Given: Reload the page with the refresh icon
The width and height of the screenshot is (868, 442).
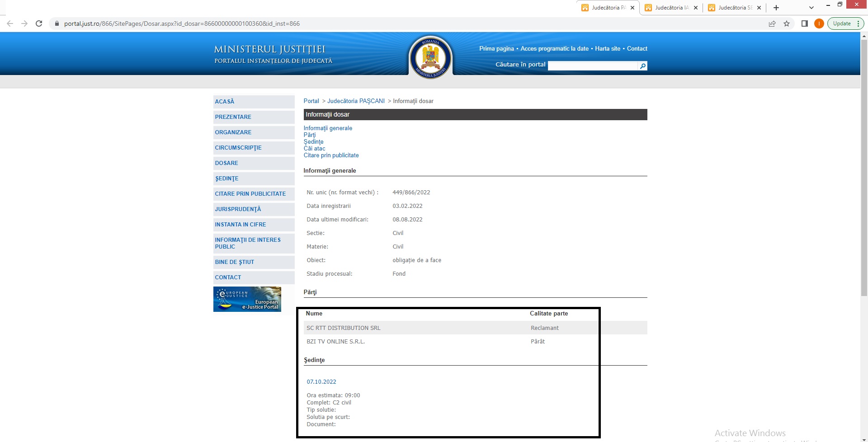Looking at the screenshot, I should coord(39,24).
